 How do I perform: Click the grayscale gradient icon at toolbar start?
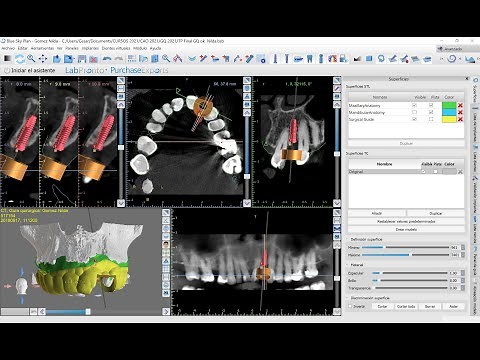coord(7,59)
